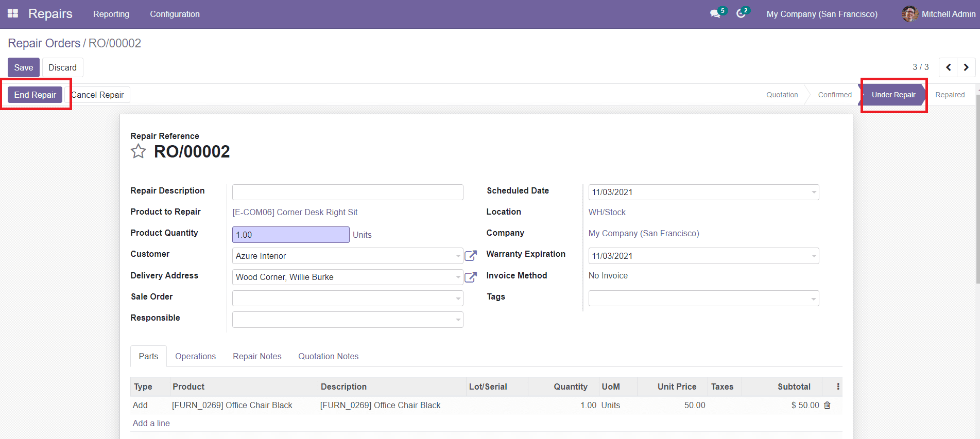The image size is (980, 439).
Task: Switch to the Operations tab
Action: coord(195,356)
